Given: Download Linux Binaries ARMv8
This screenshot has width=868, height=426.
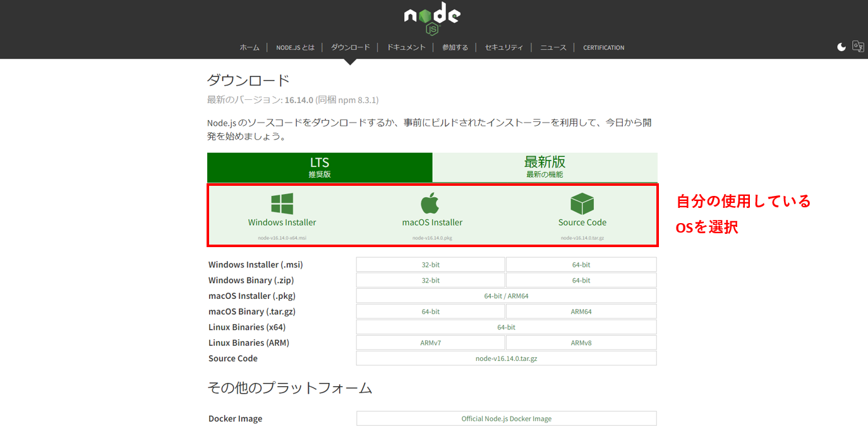Looking at the screenshot, I should tap(581, 343).
